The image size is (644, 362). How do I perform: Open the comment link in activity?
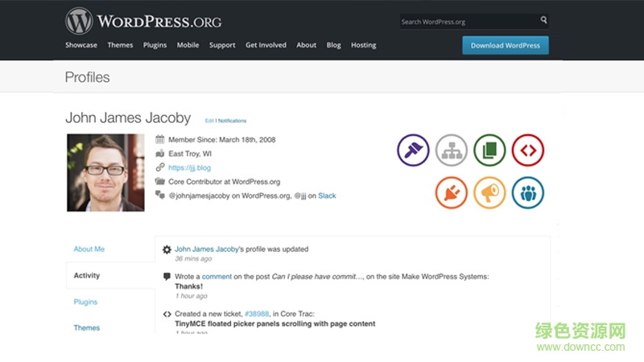(217, 277)
